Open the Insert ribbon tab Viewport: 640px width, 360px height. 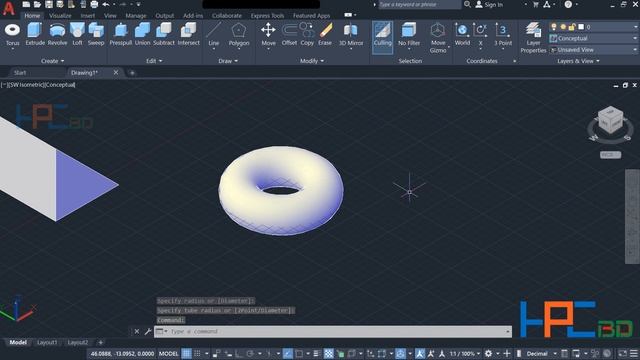(87, 16)
